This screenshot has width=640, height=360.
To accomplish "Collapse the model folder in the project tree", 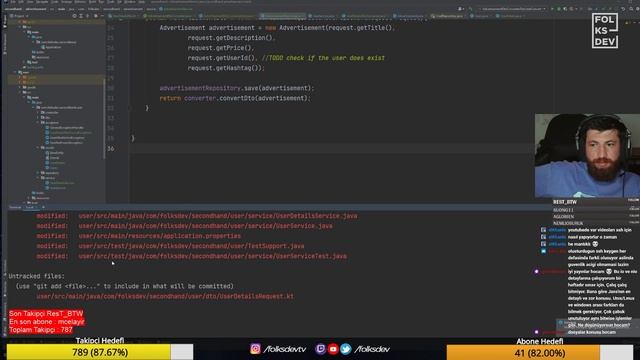I will click(x=38, y=148).
